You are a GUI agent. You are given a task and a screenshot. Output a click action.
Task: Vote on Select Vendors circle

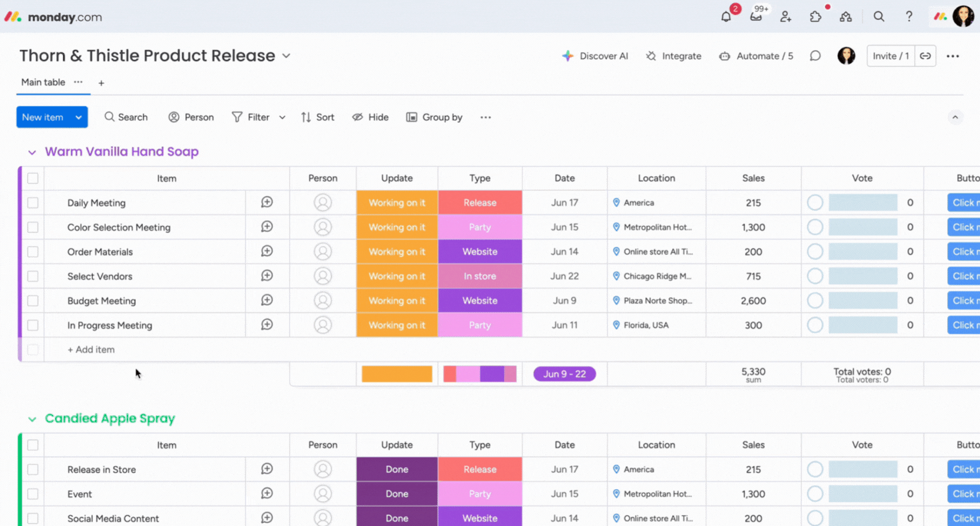(x=815, y=276)
